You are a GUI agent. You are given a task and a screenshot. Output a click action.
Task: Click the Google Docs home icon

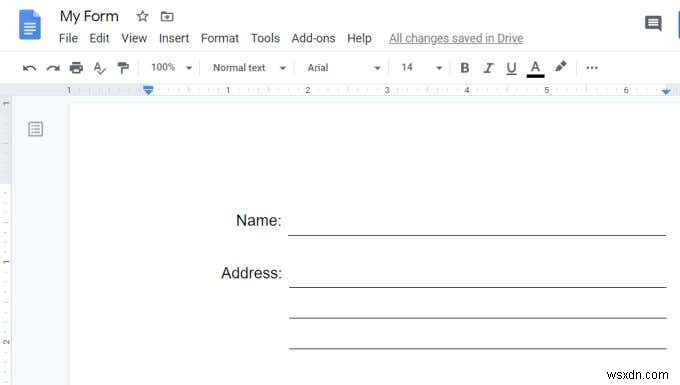(30, 25)
